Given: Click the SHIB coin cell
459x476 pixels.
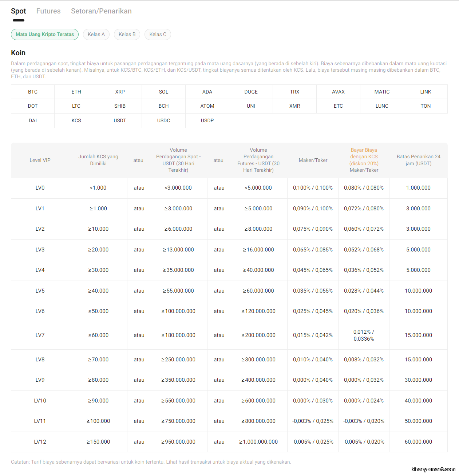Looking at the screenshot, I should click(x=120, y=106).
